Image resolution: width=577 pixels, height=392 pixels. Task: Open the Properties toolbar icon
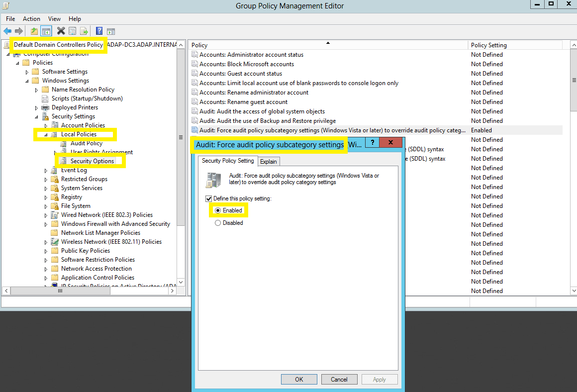point(72,31)
